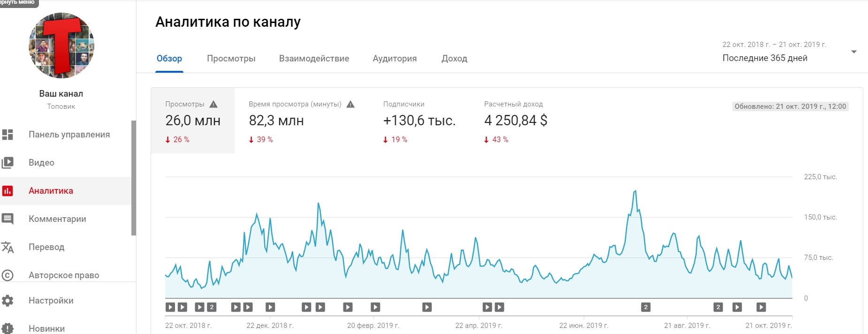Click the Translation icon in sidebar
The image size is (868, 334).
(x=8, y=247)
